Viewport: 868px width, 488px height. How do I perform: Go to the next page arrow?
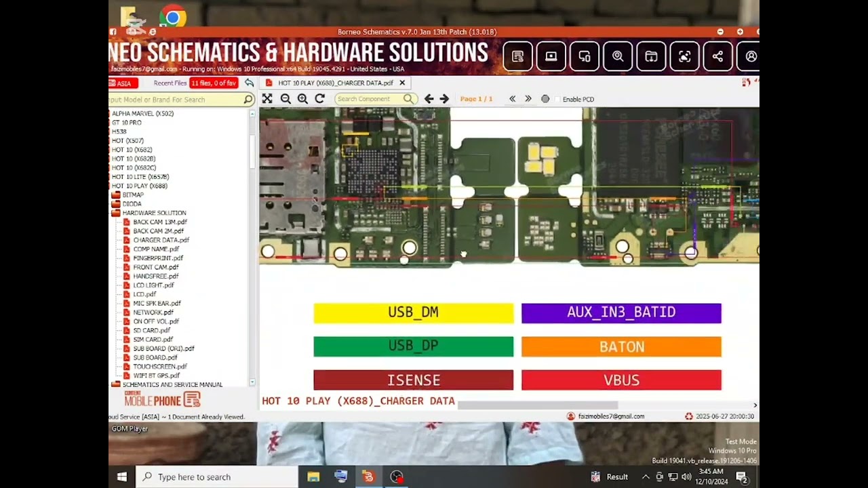click(444, 99)
